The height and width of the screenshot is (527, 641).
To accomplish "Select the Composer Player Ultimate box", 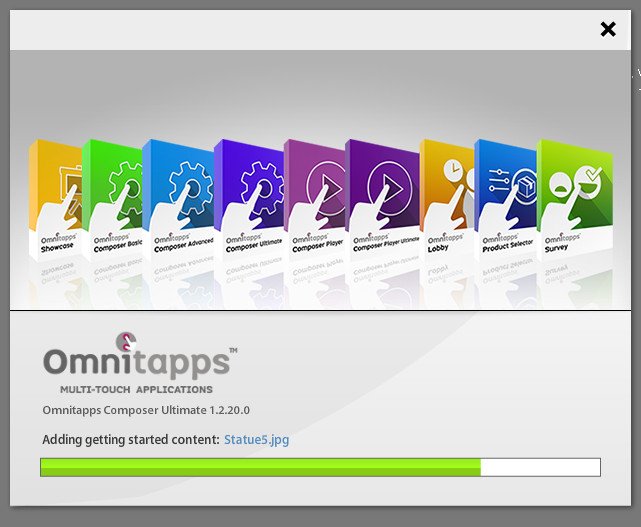I will click(382, 200).
